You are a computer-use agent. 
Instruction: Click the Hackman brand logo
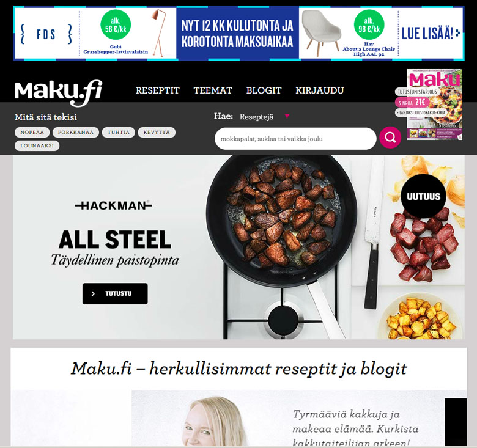coord(114,205)
